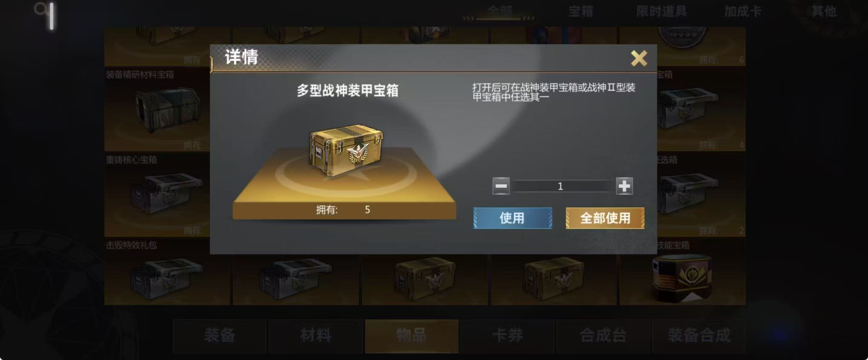The width and height of the screenshot is (868, 360).
Task: Go to the 装备合成 bottom tab
Action: click(699, 336)
